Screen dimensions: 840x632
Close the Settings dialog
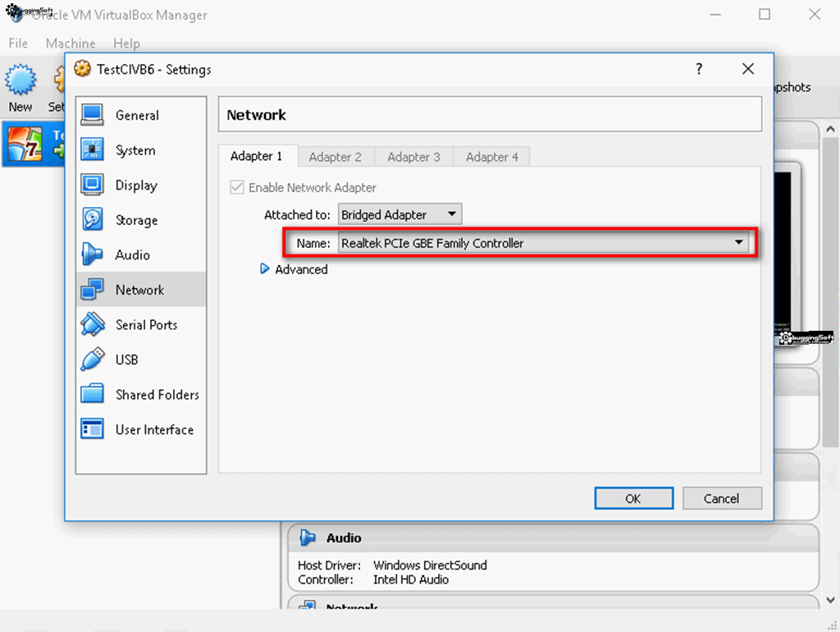pyautogui.click(x=748, y=69)
